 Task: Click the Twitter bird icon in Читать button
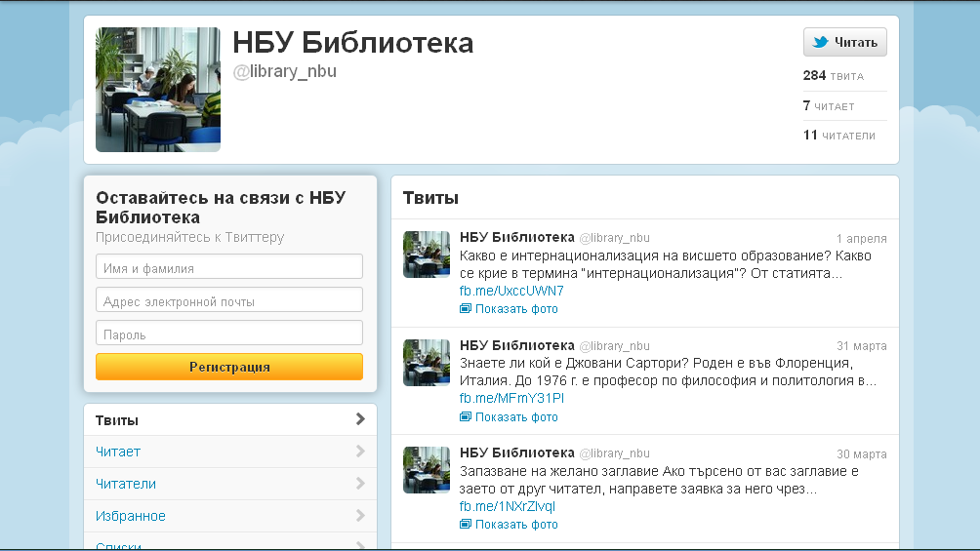click(x=820, y=42)
